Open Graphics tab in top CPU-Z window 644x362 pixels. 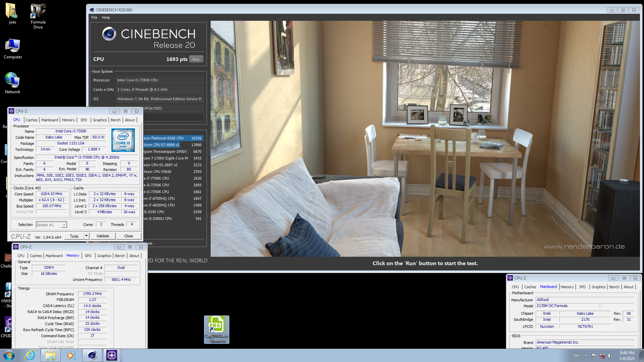coord(100,120)
